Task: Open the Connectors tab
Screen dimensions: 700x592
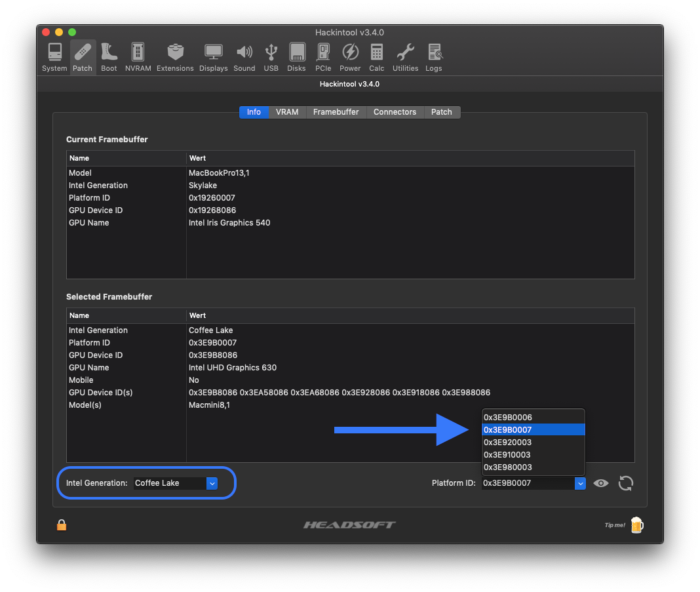Action: [395, 112]
